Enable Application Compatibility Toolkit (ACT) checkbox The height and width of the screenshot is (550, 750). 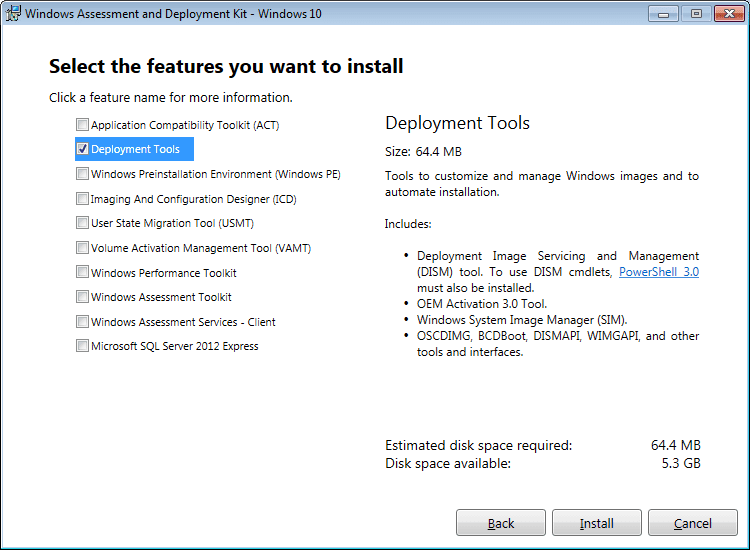coord(82,125)
